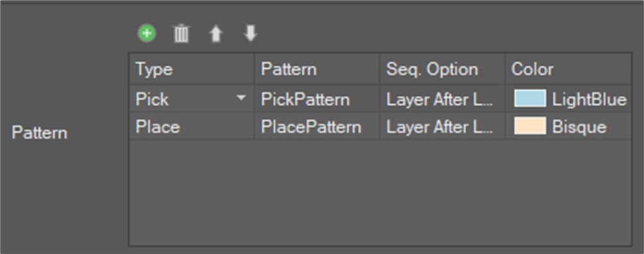Click the Type column header
This screenshot has width=644, height=254.
(x=192, y=69)
